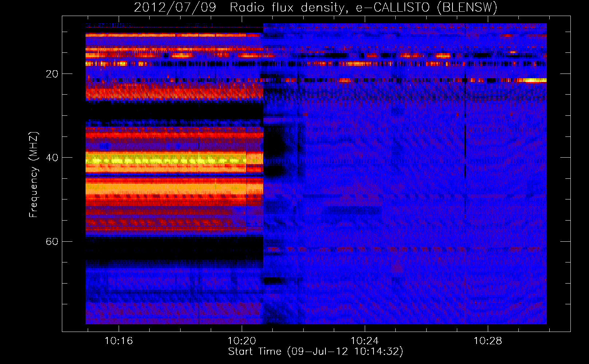Click the '60' frequency tick label
This screenshot has height=364, width=589.
pos(52,241)
